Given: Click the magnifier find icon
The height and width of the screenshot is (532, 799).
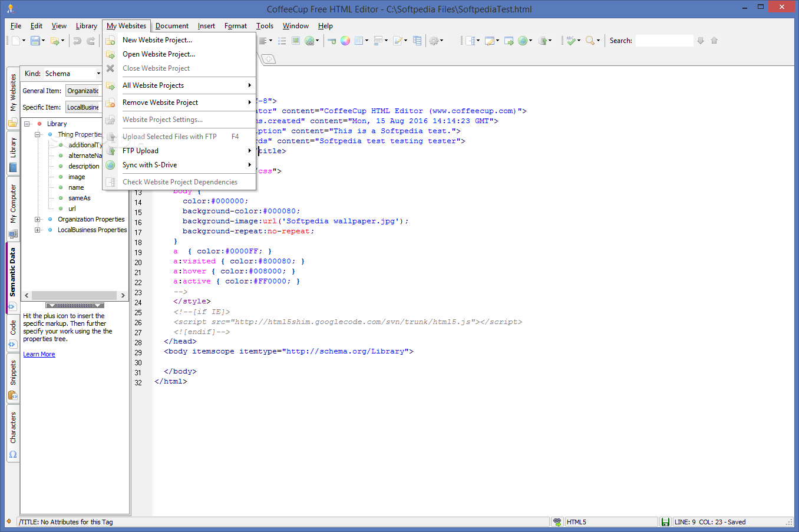Looking at the screenshot, I should point(590,41).
